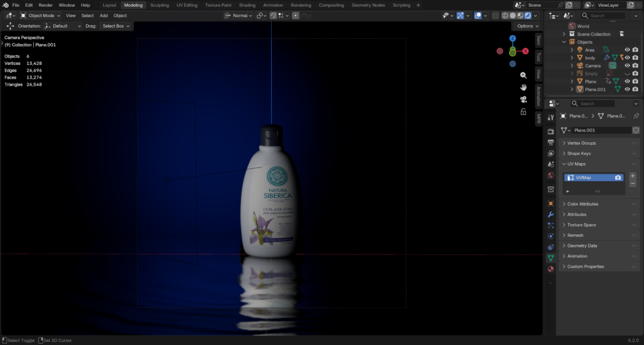Collapse the Objects collection in outliner
This screenshot has width=644, height=345.
[x=564, y=42]
